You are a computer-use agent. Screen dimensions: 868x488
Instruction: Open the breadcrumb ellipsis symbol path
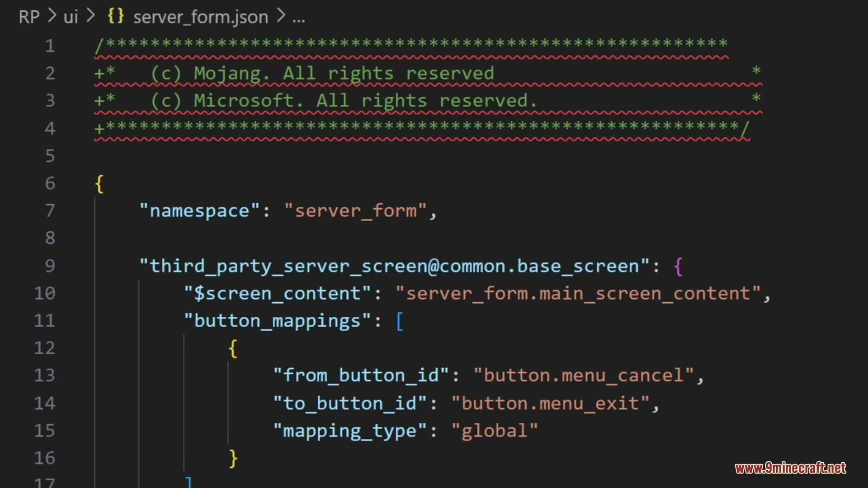[298, 20]
